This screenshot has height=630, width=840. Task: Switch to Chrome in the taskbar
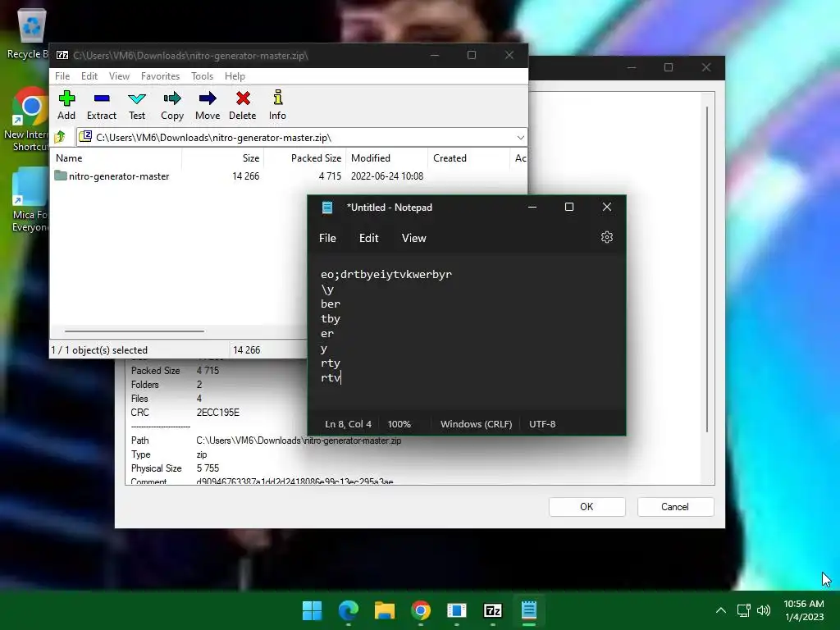tap(421, 610)
